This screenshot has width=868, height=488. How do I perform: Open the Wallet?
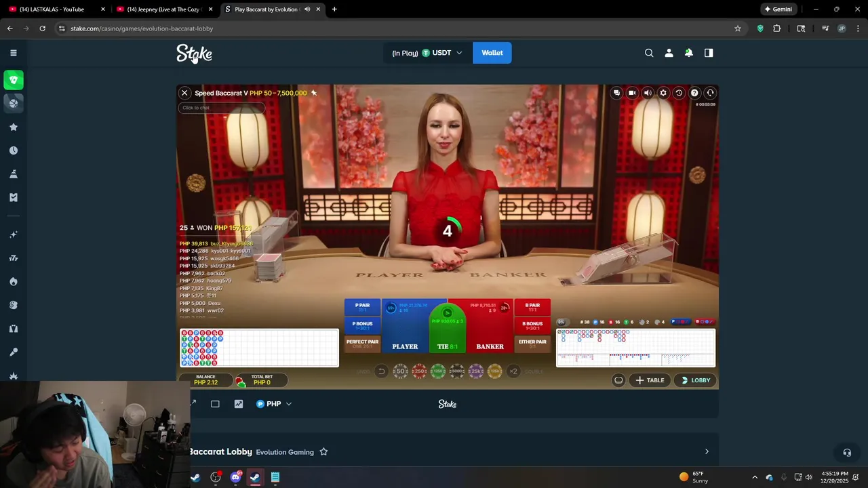coord(492,53)
